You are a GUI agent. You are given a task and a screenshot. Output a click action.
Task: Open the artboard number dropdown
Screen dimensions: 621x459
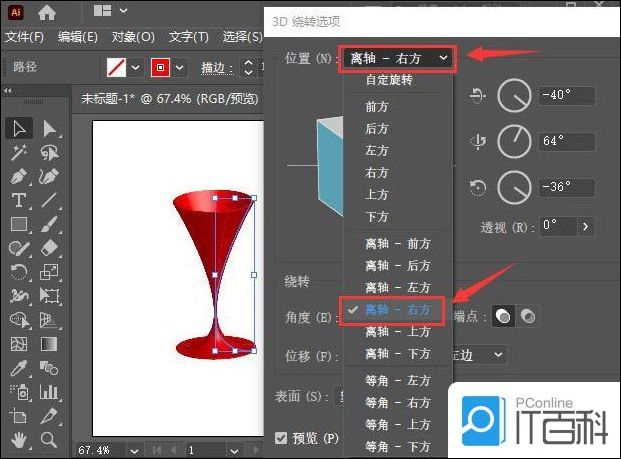[x=234, y=451]
